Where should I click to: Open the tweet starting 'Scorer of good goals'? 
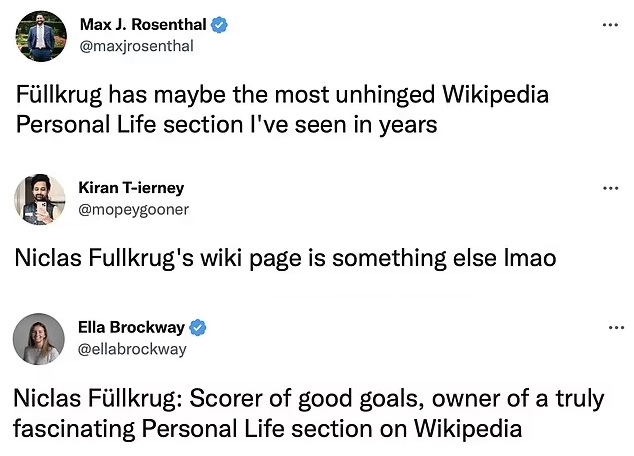click(x=308, y=414)
